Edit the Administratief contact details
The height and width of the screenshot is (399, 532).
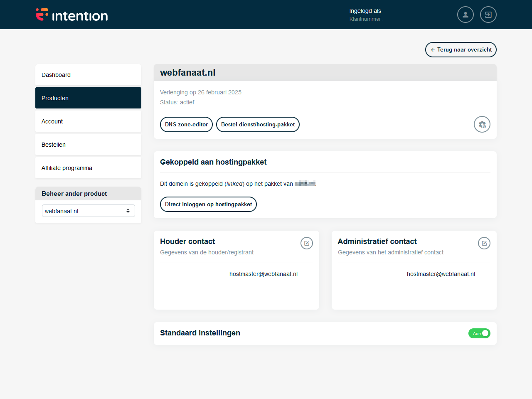pos(484,243)
